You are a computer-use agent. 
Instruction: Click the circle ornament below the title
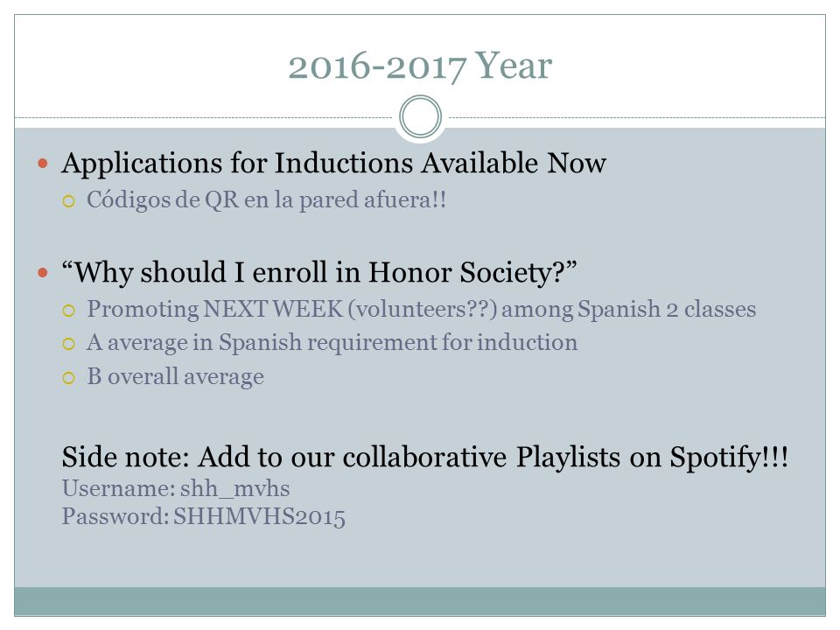421,116
